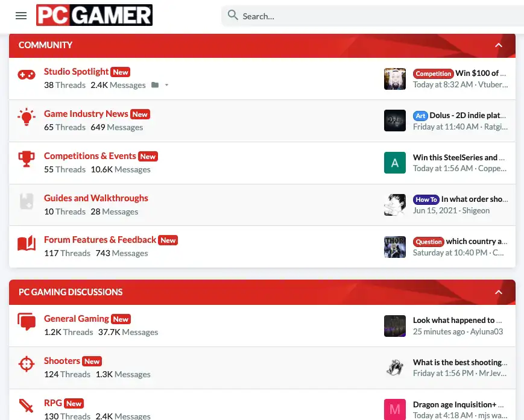
Task: Click the Competition prefix tag
Action: click(x=433, y=74)
